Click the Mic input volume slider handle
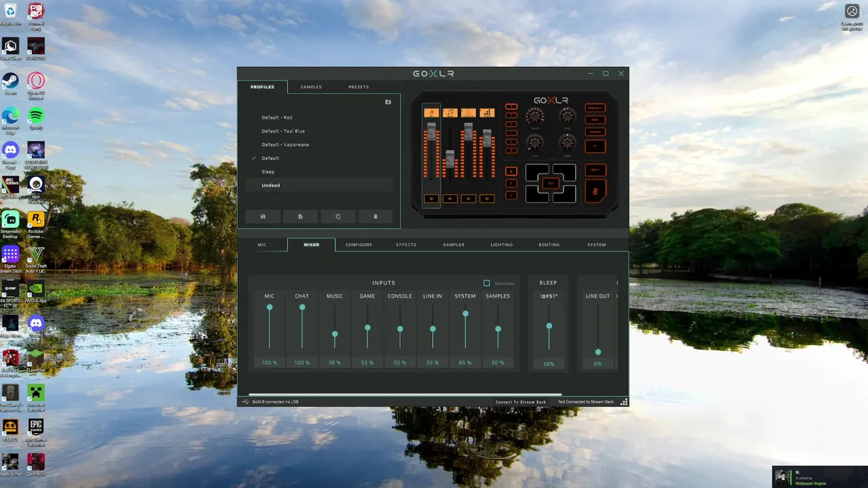868x488 pixels. pyautogui.click(x=269, y=307)
